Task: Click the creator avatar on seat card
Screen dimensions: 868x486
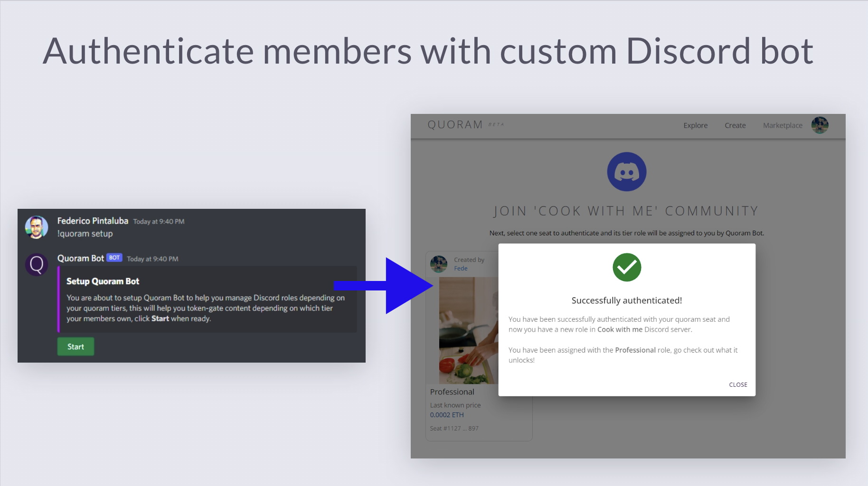Action: click(439, 264)
